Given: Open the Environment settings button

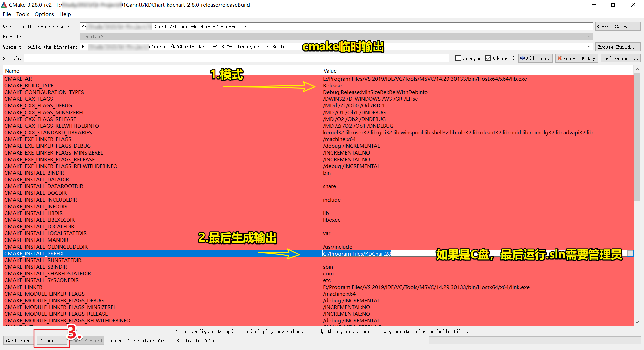Looking at the screenshot, I should coord(620,58).
